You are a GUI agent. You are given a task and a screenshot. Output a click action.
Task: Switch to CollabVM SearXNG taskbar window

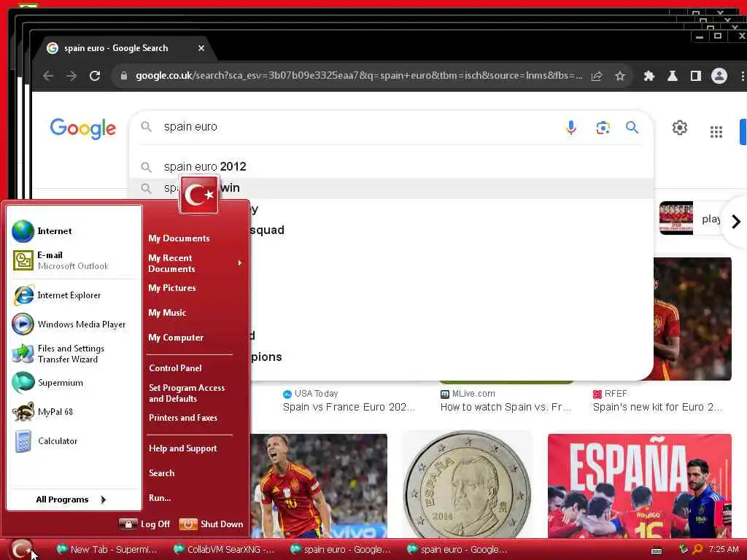click(223, 550)
